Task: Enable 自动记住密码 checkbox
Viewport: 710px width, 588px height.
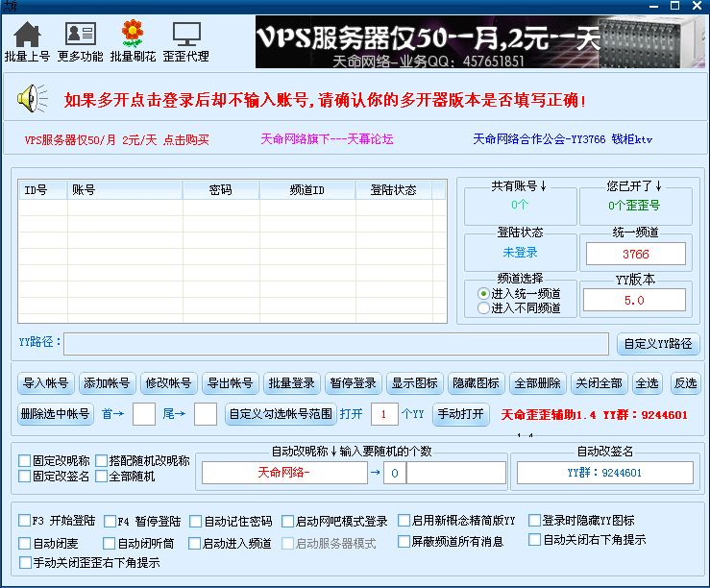Action: coord(196,522)
